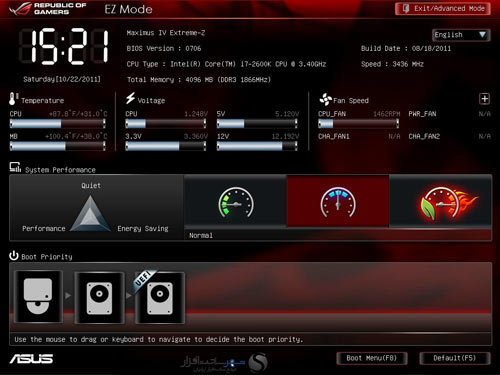Click the CPU temperature bar
The height and width of the screenshot is (375, 500).
pos(58,124)
